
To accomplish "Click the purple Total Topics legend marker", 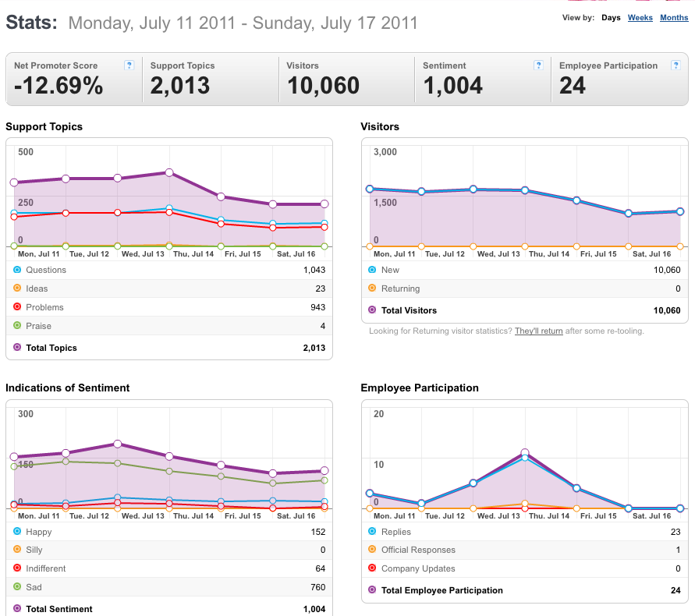I will (17, 347).
